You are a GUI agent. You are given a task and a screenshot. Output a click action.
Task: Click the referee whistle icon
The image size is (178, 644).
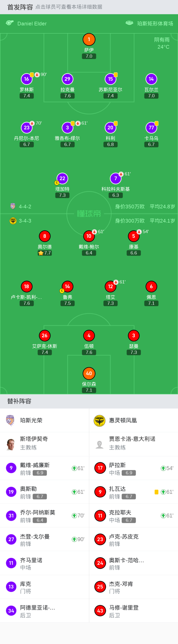point(9,23)
